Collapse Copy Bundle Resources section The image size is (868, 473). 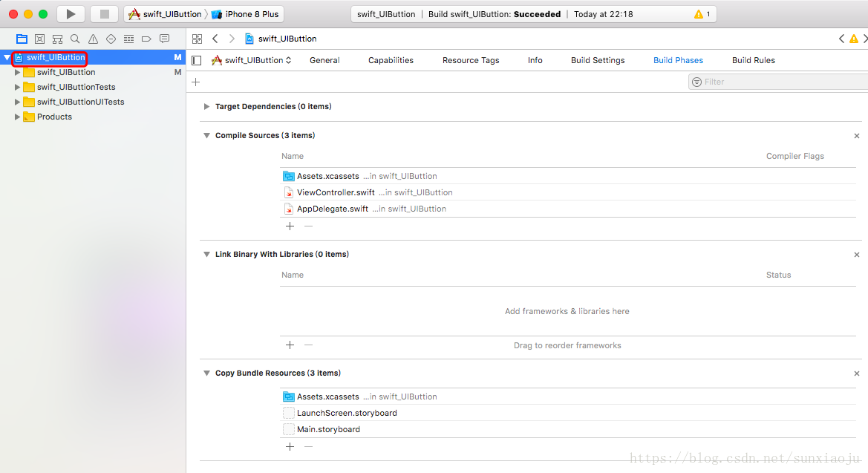206,373
